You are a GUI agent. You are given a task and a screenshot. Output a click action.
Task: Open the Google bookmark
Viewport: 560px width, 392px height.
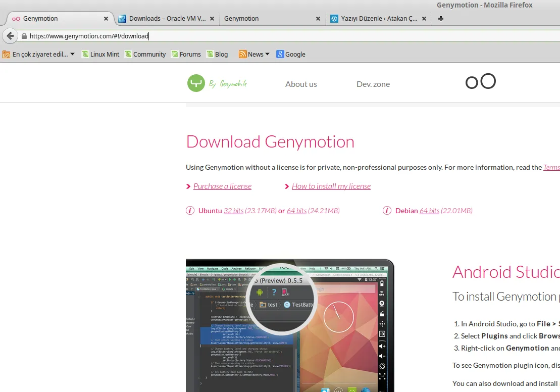coord(291,55)
